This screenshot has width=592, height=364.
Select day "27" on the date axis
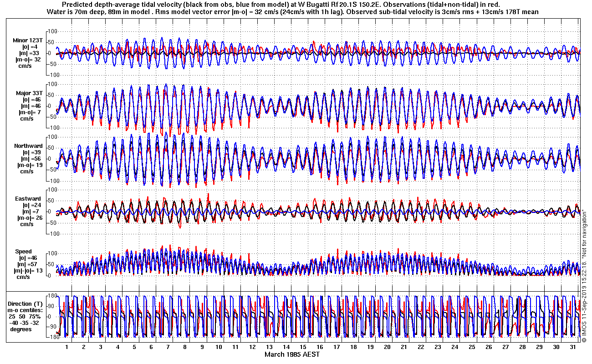(505, 347)
